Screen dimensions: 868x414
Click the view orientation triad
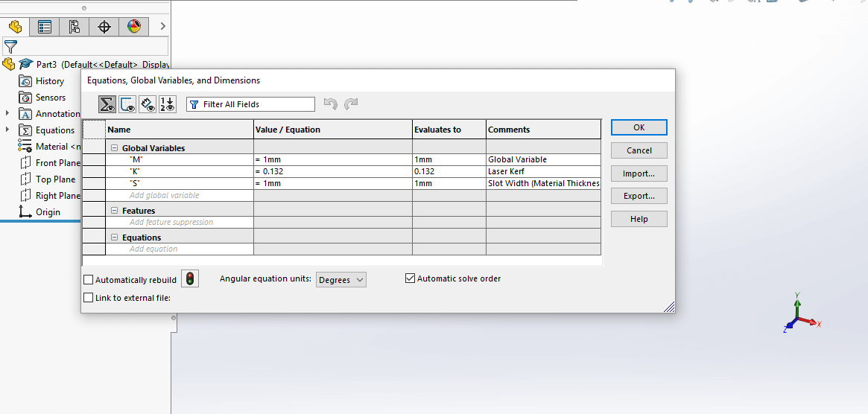tap(802, 313)
